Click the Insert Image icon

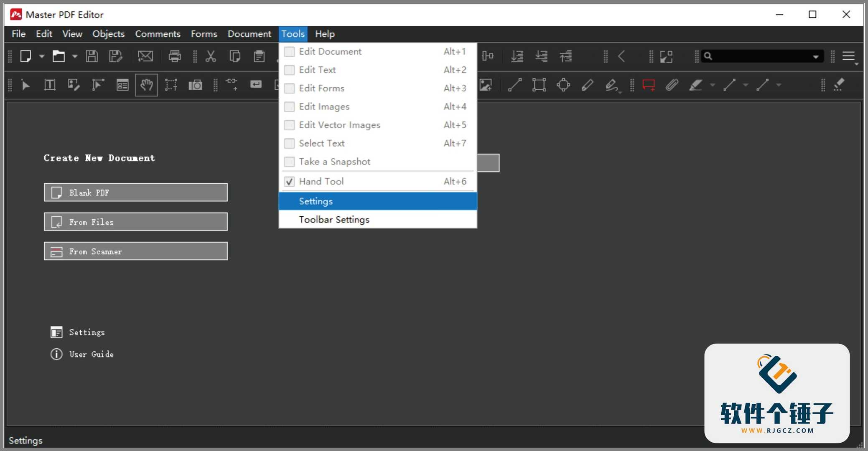pos(486,85)
